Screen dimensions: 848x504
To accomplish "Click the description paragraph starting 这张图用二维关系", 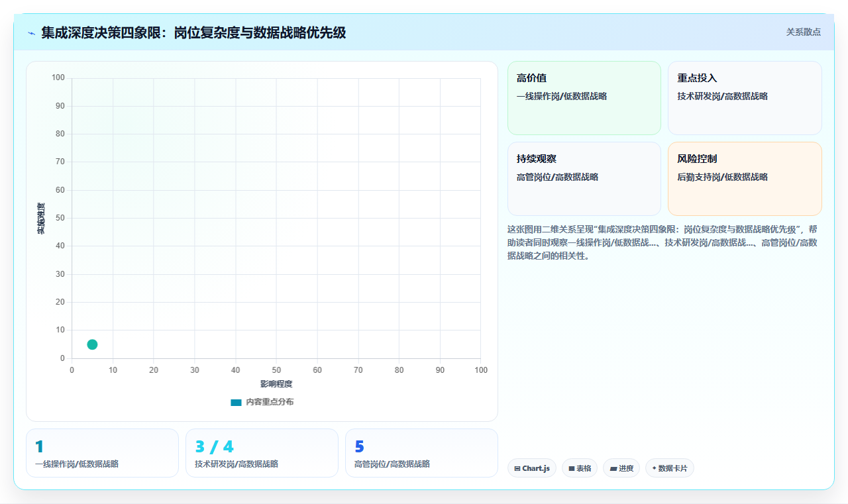I will click(x=664, y=242).
